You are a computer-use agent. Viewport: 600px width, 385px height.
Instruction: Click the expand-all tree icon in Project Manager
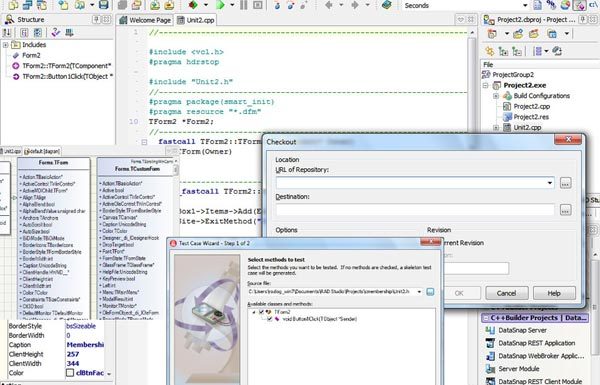click(503, 51)
